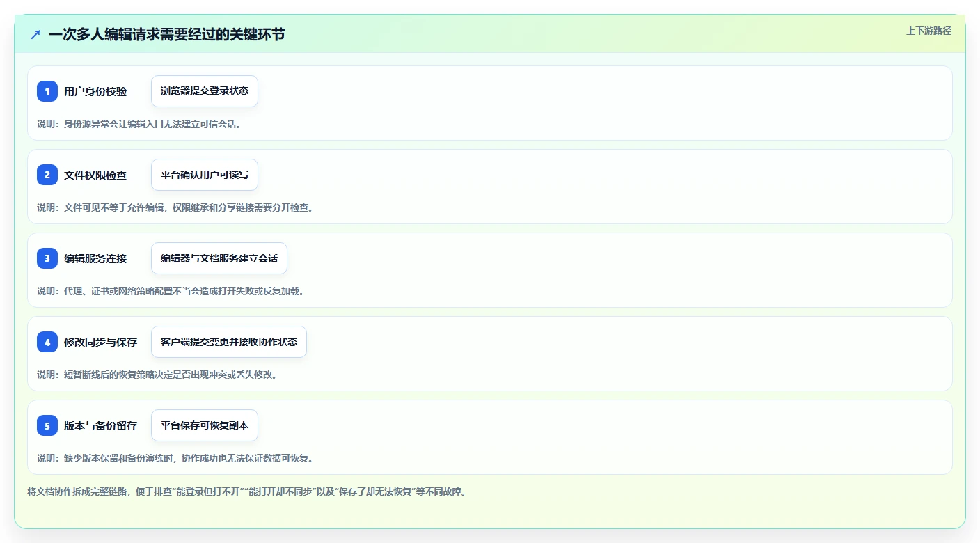This screenshot has height=543, width=980.
Task: Click the note starting 文件可见不等于允许编辑
Action: click(x=175, y=207)
